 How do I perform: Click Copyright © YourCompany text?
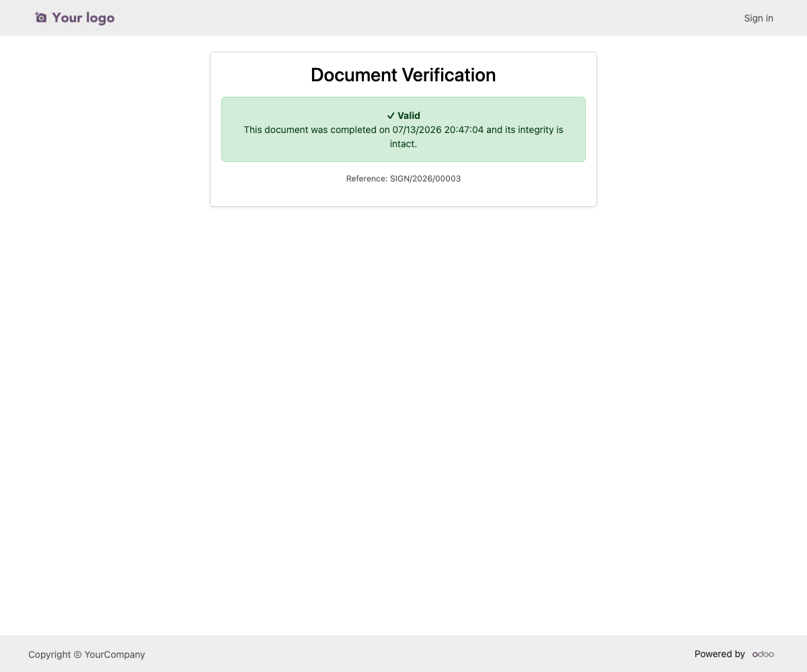click(x=87, y=655)
